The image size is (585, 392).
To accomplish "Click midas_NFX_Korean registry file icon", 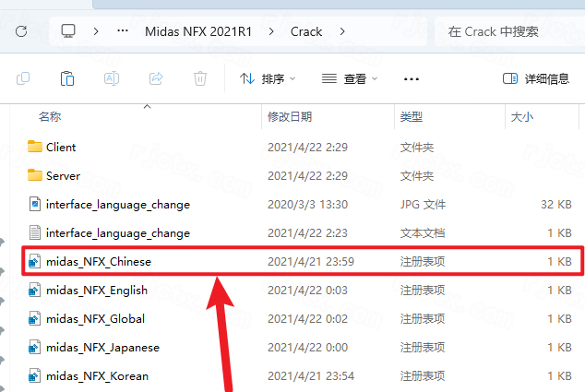I will coord(34,376).
